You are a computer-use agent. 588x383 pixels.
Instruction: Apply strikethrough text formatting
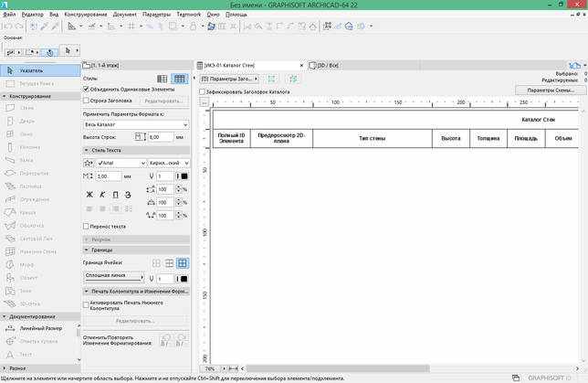pyautogui.click(x=128, y=195)
